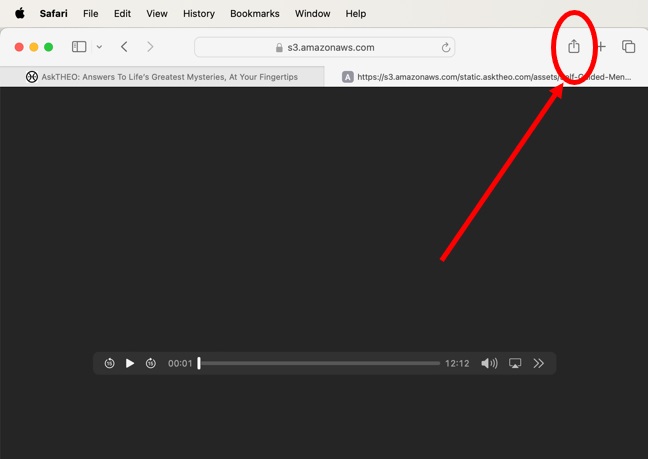Select the s3.amazonaws.com static asset tab
The height and width of the screenshot is (459, 649).
pyautogui.click(x=487, y=77)
